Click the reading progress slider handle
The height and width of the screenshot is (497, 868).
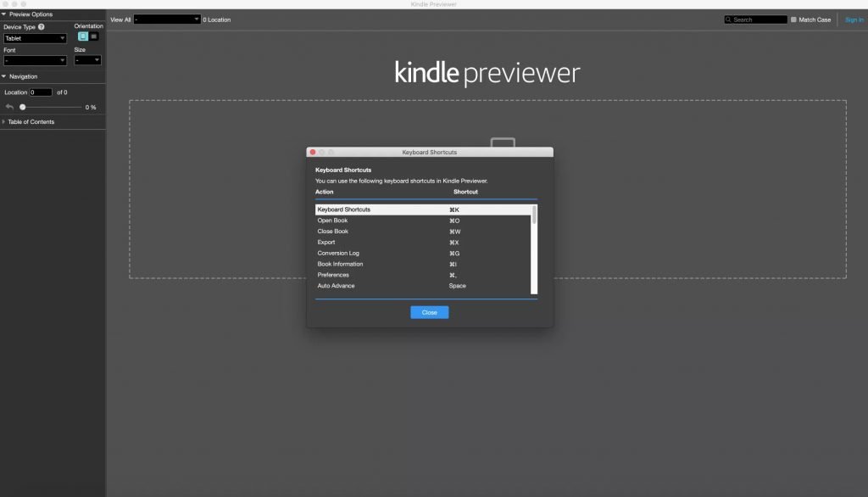coord(23,107)
